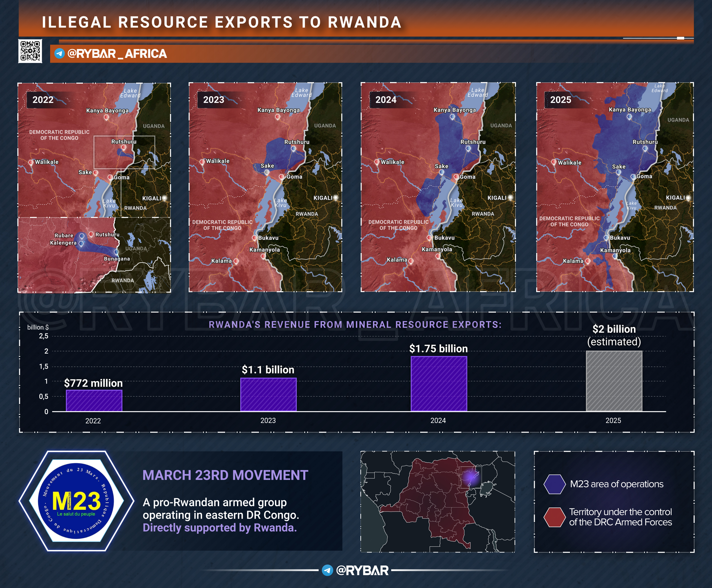Click the Sake marker on the 2022 map
Image resolution: width=712 pixels, height=588 pixels.
click(96, 173)
